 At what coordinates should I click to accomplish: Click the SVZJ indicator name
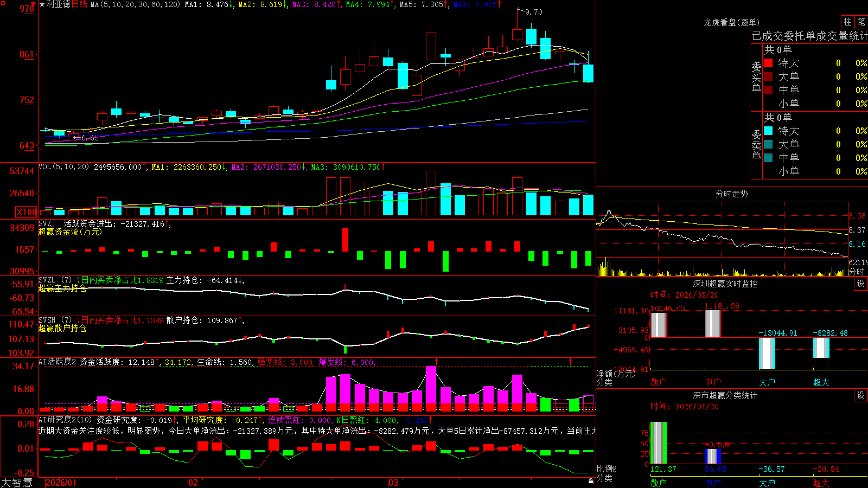point(47,223)
